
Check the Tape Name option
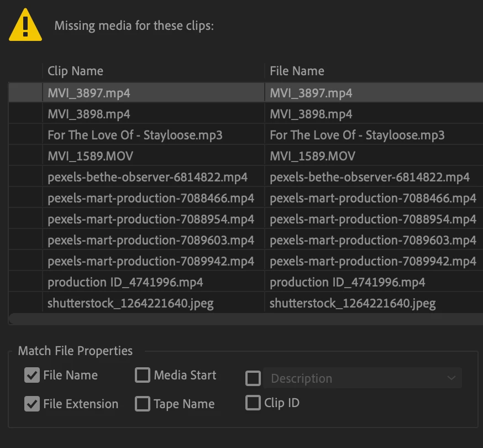tap(143, 404)
